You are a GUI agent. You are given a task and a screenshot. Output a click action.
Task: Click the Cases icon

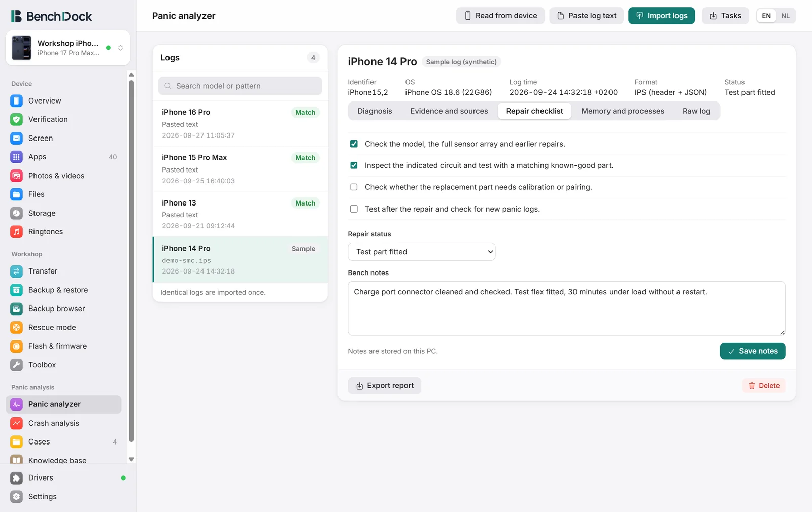pyautogui.click(x=17, y=442)
